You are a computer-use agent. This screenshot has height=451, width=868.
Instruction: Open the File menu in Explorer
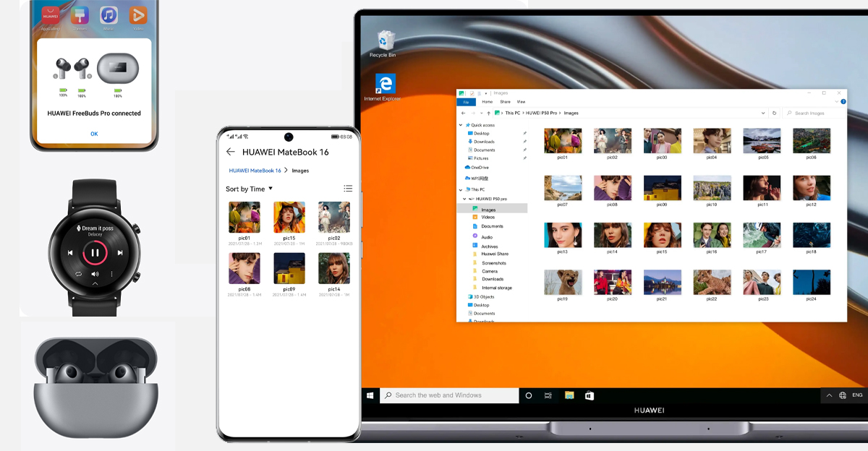tap(467, 102)
